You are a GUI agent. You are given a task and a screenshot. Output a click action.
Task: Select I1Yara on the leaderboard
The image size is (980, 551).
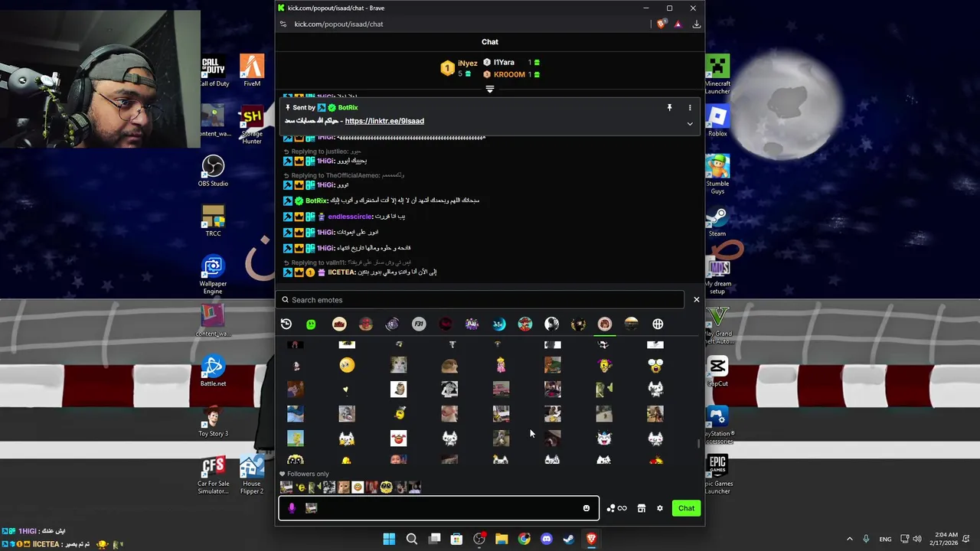point(504,62)
